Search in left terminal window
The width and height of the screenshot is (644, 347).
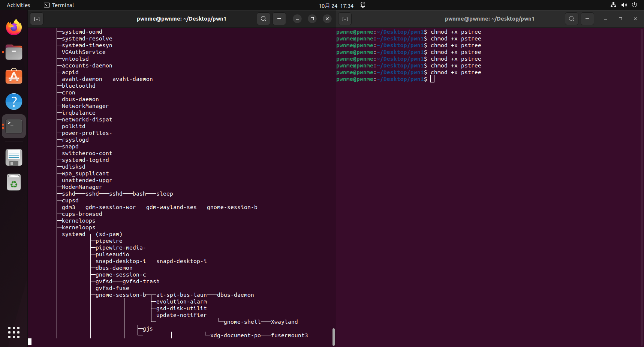point(264,19)
